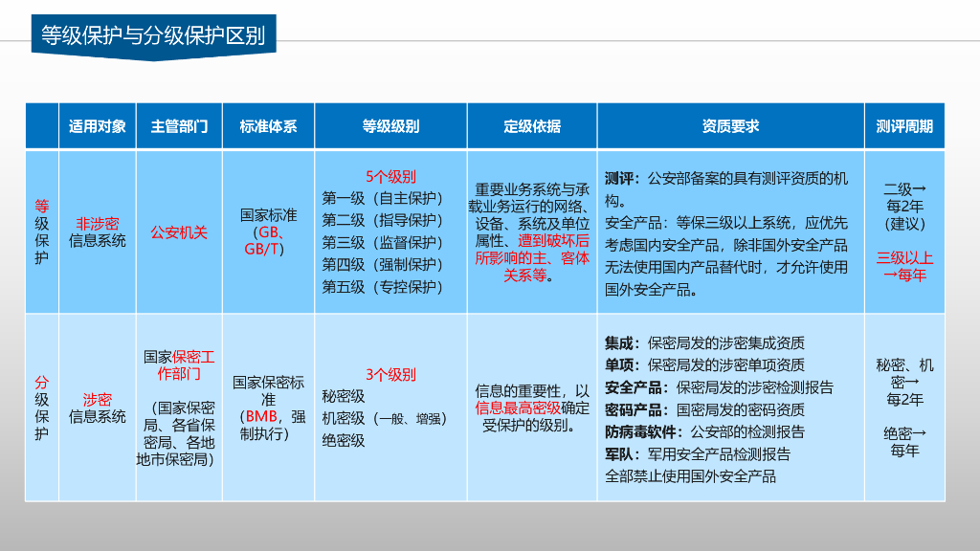This screenshot has width=980, height=551.
Task: Click 第三级（监督保护） line
Action: (383, 242)
